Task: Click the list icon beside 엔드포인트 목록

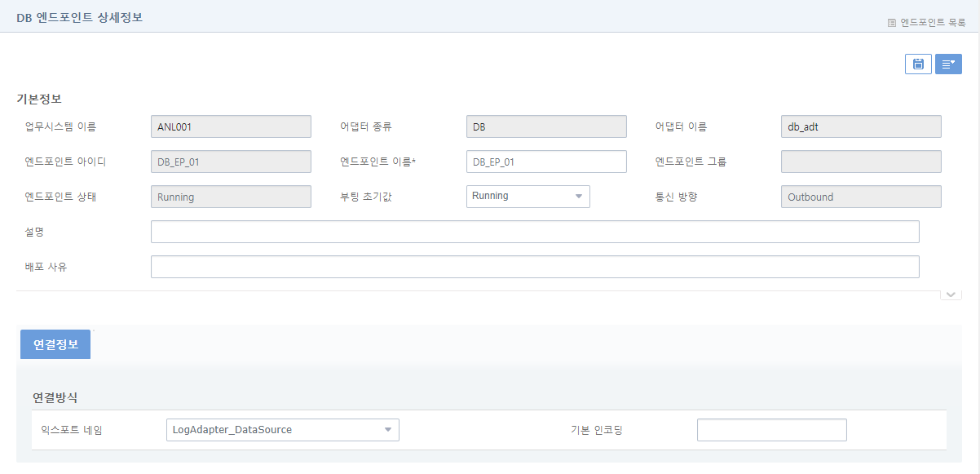Action: [892, 23]
